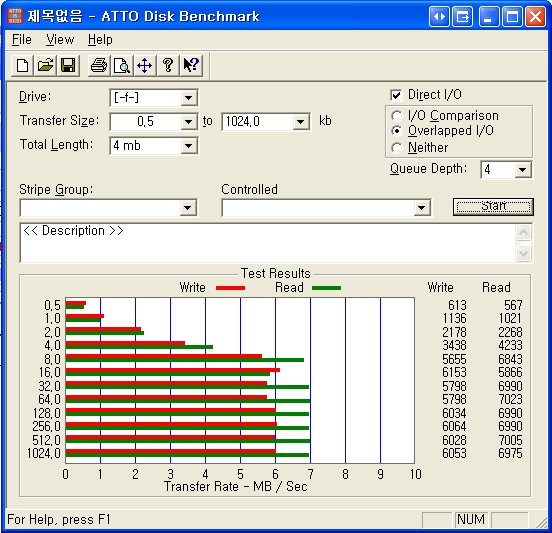The height and width of the screenshot is (533, 552).
Task: Select the I/O Comparison radio button
Action: (x=396, y=116)
